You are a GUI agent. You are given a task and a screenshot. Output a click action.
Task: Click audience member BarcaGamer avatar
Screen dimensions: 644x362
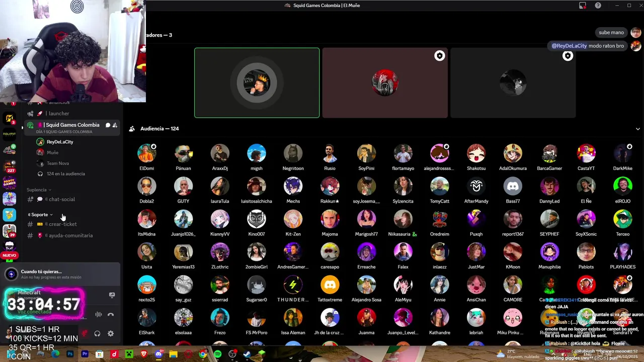pyautogui.click(x=549, y=154)
